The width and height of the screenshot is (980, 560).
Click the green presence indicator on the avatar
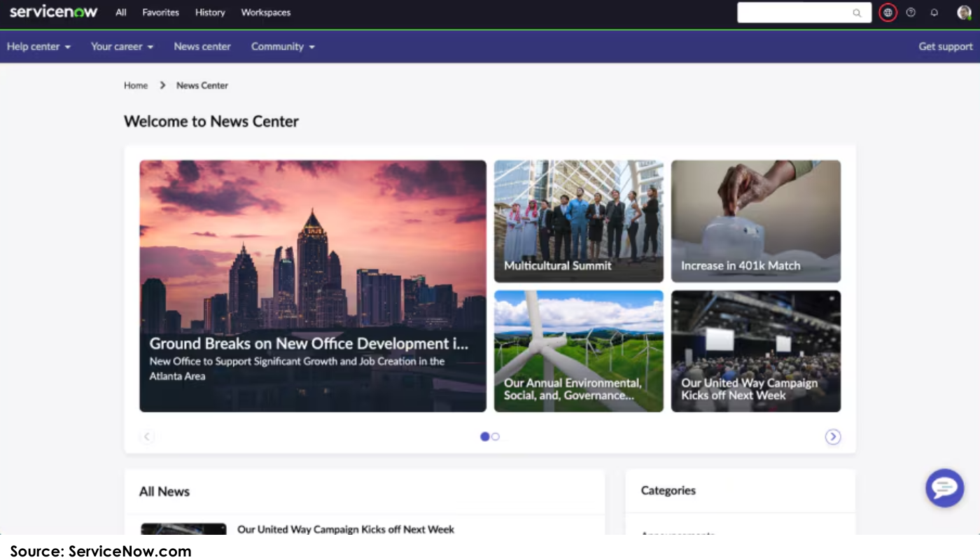coord(969,17)
